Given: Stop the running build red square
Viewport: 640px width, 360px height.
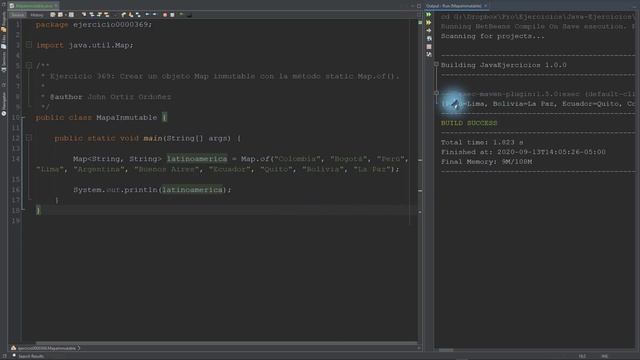Looking at the screenshot, I should [x=429, y=47].
